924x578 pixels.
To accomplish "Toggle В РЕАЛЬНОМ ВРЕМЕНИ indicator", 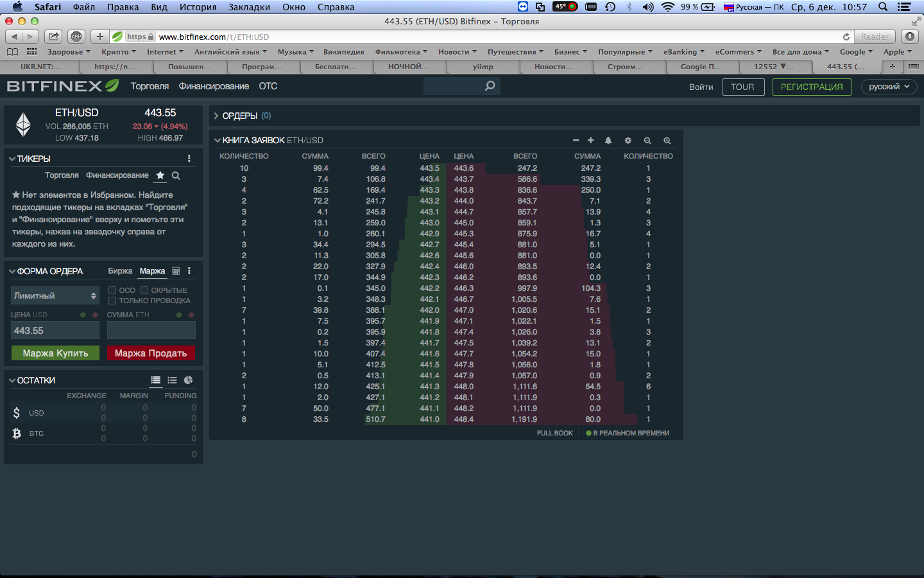I will click(628, 433).
